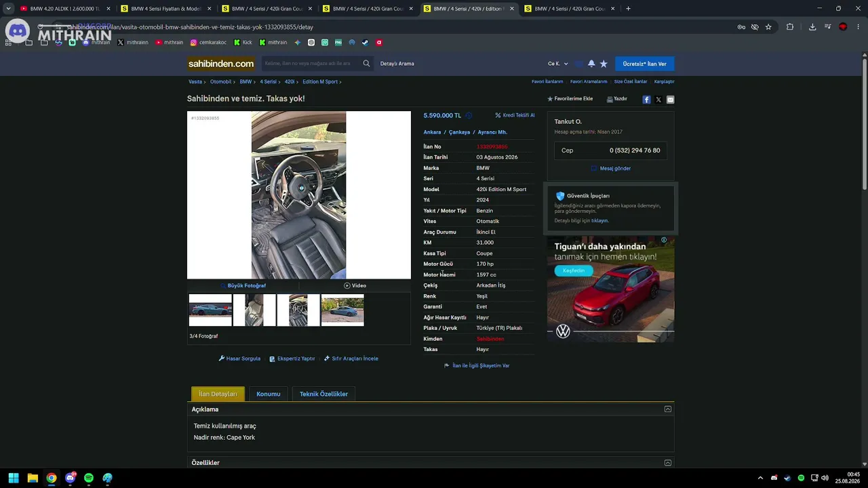Share the listing on X
The image size is (868, 488).
point(658,100)
